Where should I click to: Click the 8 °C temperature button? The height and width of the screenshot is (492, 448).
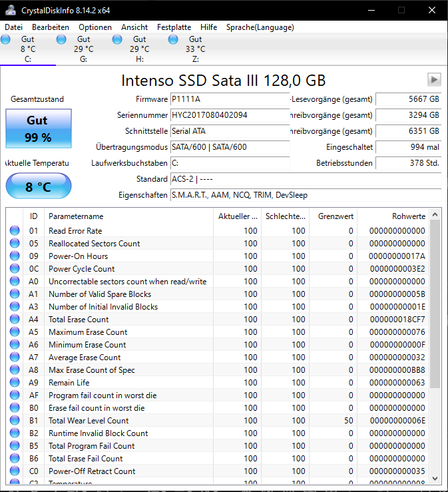click(x=39, y=186)
